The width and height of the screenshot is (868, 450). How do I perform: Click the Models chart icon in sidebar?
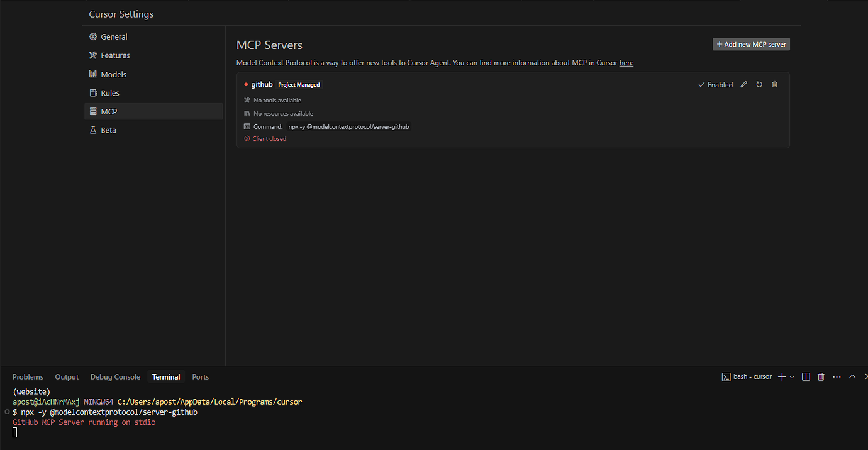pyautogui.click(x=93, y=74)
